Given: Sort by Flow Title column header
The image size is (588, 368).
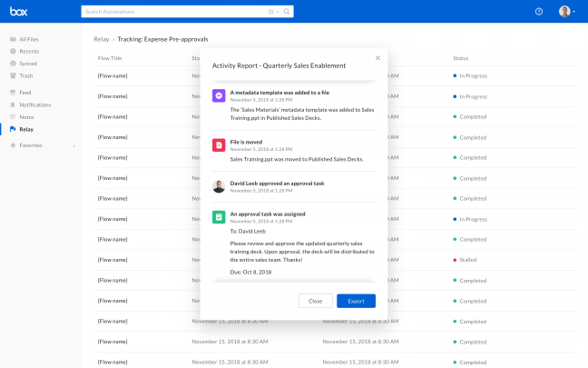Looking at the screenshot, I should (x=110, y=58).
